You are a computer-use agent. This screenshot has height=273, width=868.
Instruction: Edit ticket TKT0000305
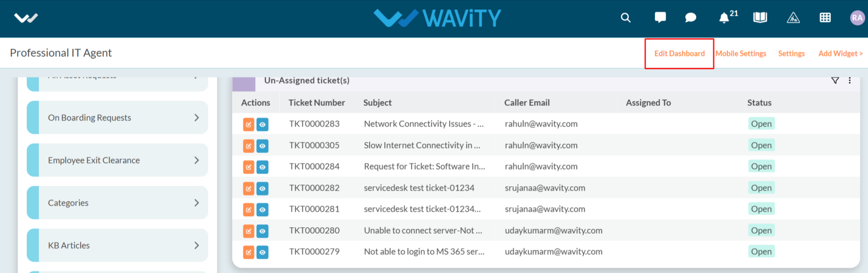[x=249, y=146]
